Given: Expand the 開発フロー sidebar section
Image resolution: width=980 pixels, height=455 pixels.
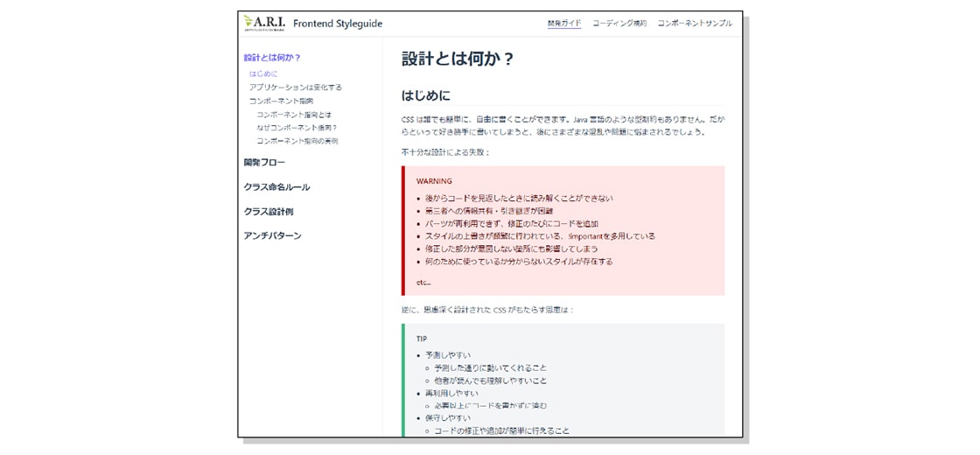Looking at the screenshot, I should [264, 163].
